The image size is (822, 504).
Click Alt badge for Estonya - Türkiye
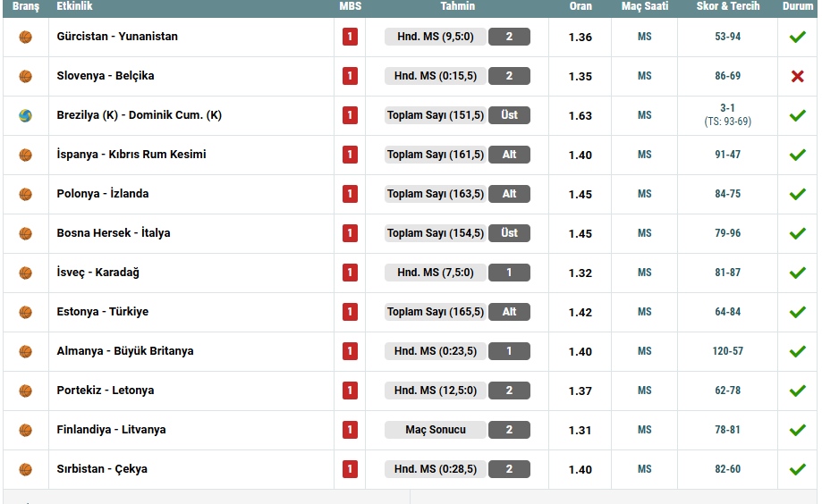coord(509,312)
